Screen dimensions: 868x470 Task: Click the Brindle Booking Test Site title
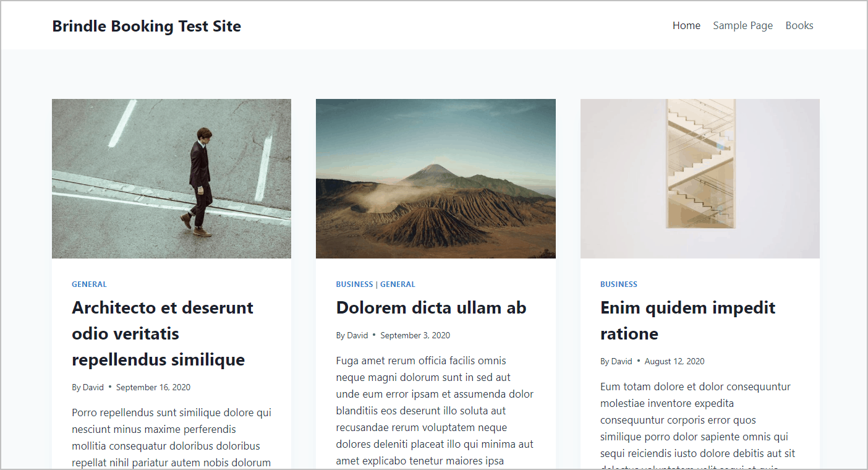[x=147, y=26]
